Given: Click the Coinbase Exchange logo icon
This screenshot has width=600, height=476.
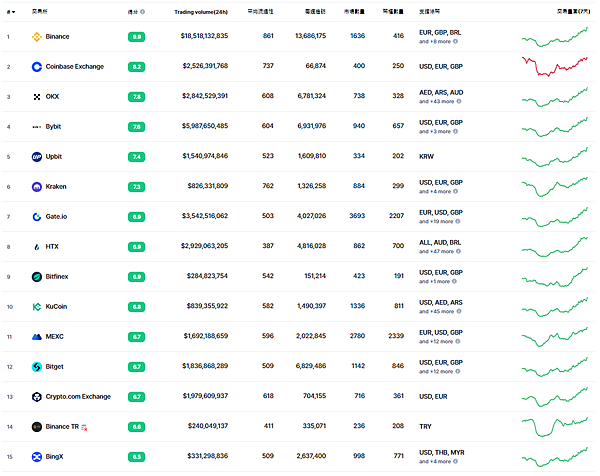Looking at the screenshot, I should 37,67.
